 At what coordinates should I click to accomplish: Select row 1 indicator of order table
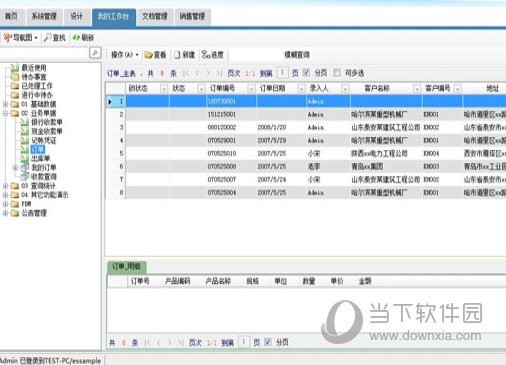click(115, 101)
